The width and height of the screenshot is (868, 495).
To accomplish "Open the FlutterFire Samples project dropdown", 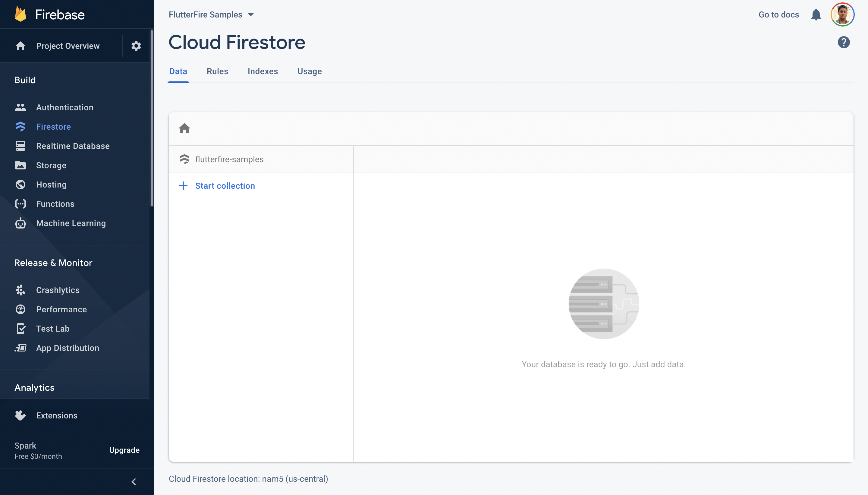I will pos(211,14).
